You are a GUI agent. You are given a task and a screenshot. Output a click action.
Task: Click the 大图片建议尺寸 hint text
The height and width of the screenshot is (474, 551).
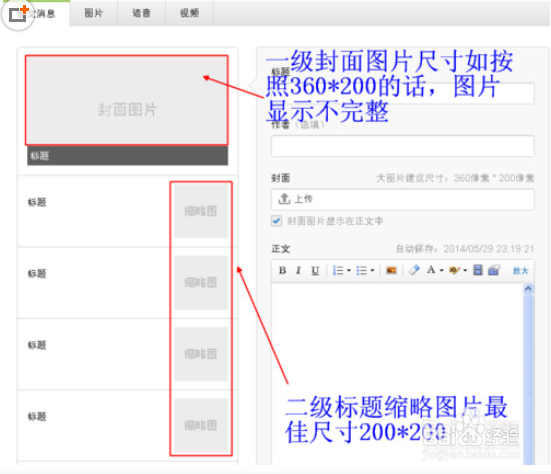pyautogui.click(x=455, y=178)
